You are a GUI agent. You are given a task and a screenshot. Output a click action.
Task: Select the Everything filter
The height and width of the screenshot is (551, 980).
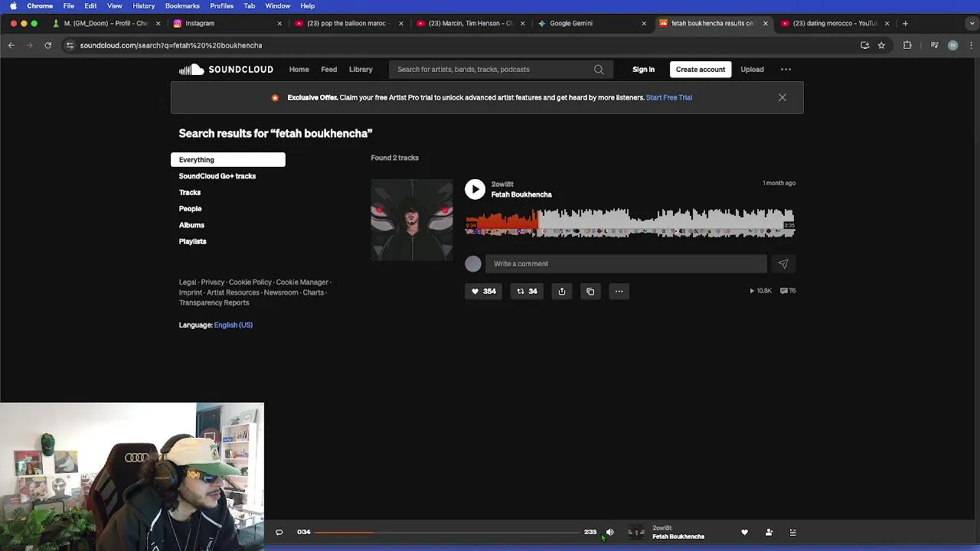(x=228, y=160)
